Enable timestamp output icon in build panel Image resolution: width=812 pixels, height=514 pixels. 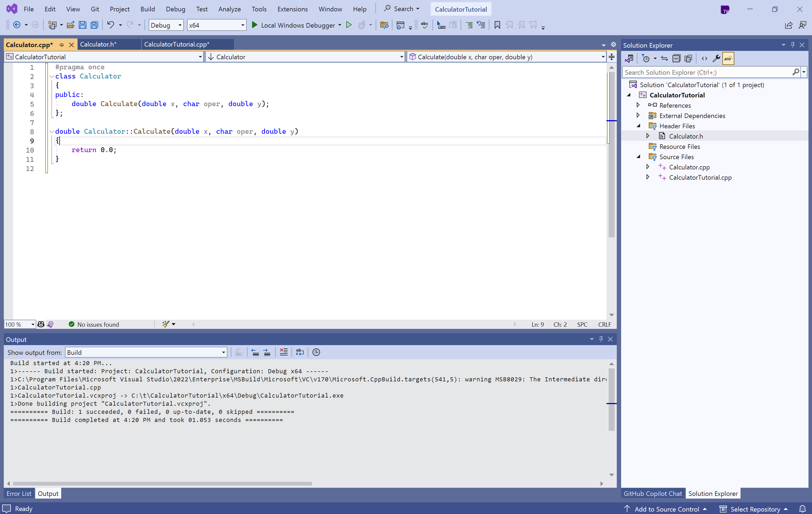(316, 352)
